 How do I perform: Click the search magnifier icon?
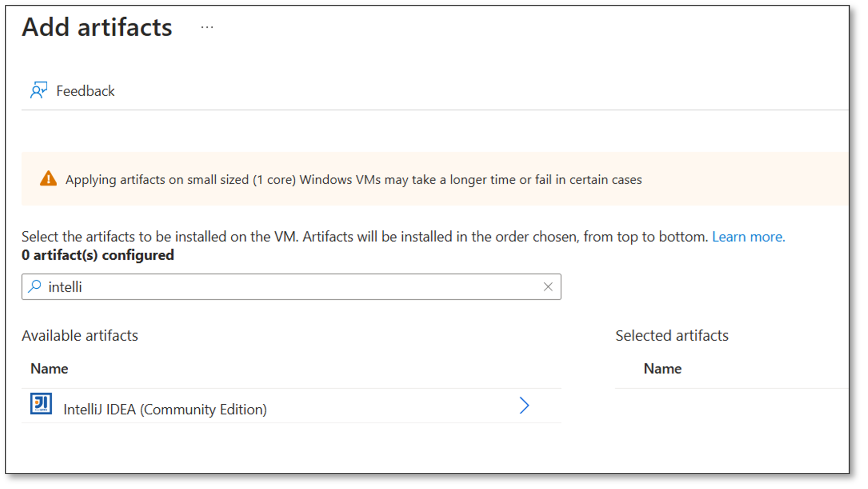[x=35, y=286]
